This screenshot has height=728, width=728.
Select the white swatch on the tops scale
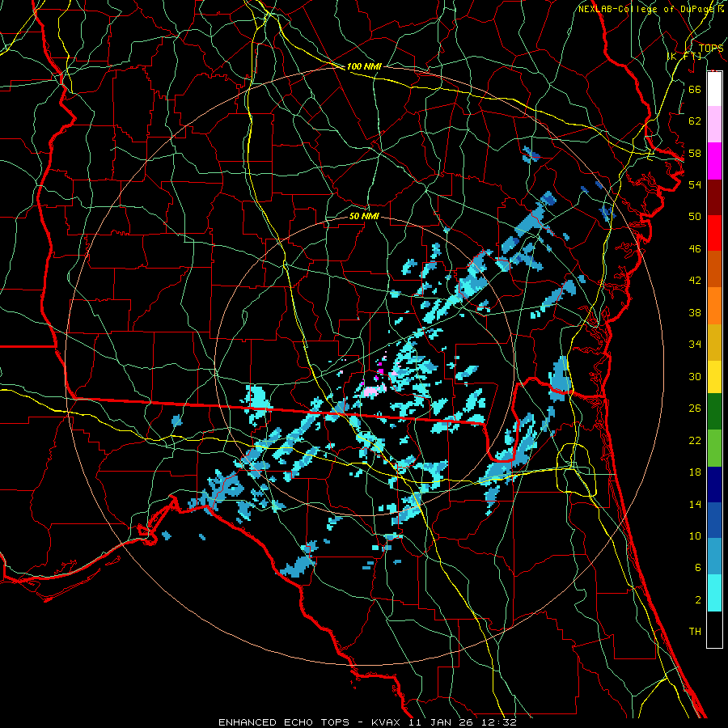(x=714, y=89)
